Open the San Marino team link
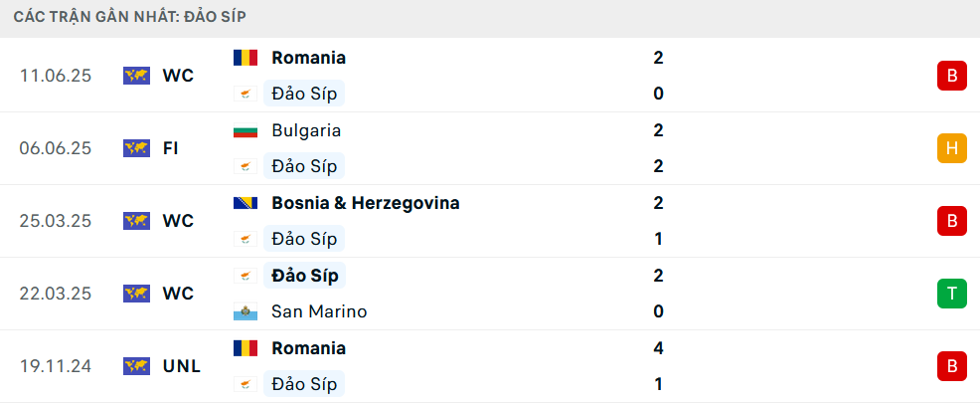Screen dimensions: 980x404 pyautogui.click(x=319, y=311)
